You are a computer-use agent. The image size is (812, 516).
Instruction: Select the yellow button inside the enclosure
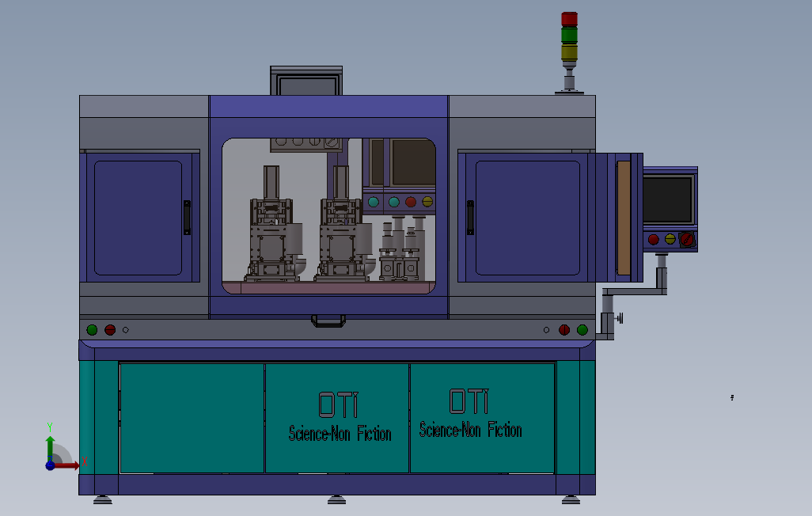(x=427, y=202)
